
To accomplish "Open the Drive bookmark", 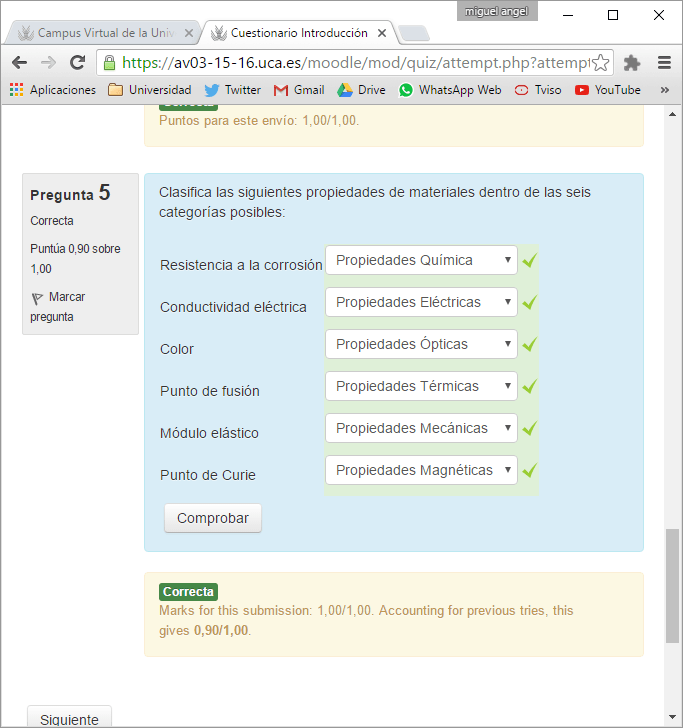I will [x=361, y=90].
